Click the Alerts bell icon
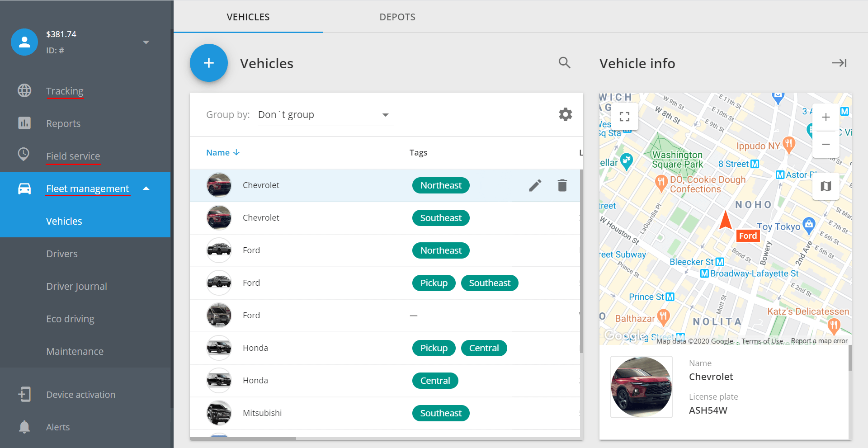 click(x=24, y=427)
